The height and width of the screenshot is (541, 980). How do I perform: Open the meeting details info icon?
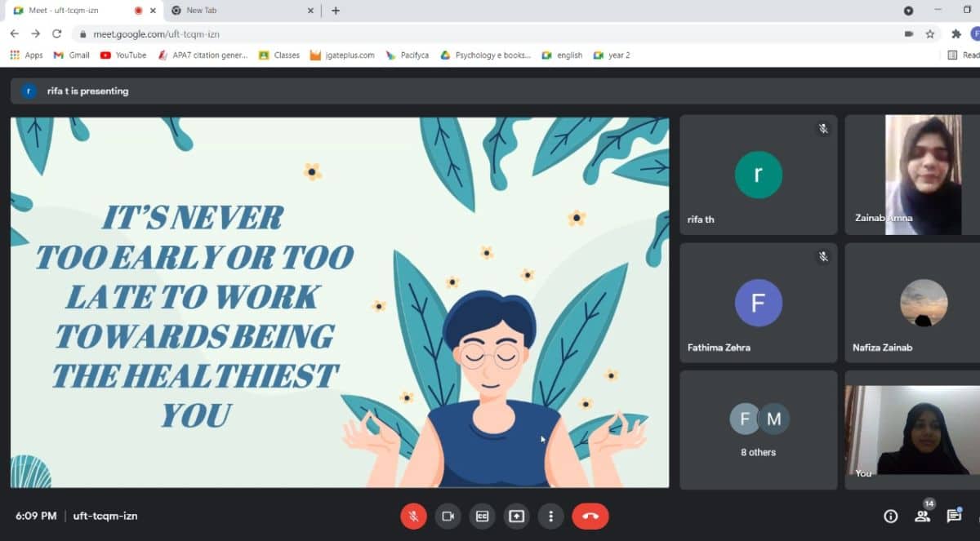tap(891, 516)
